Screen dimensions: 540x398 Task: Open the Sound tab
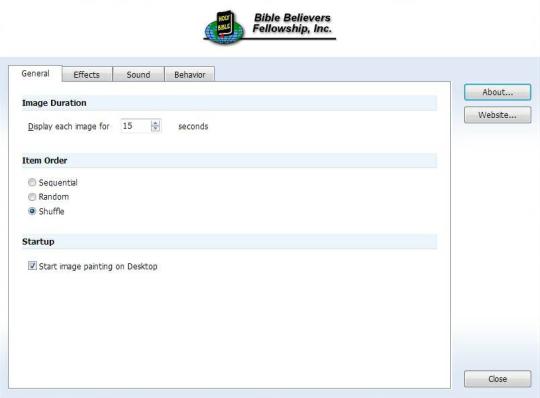[138, 74]
